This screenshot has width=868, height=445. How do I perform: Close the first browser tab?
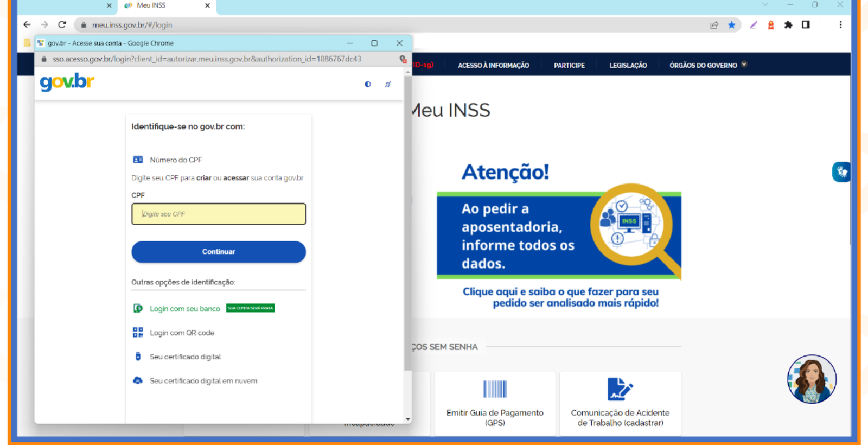pos(109,5)
